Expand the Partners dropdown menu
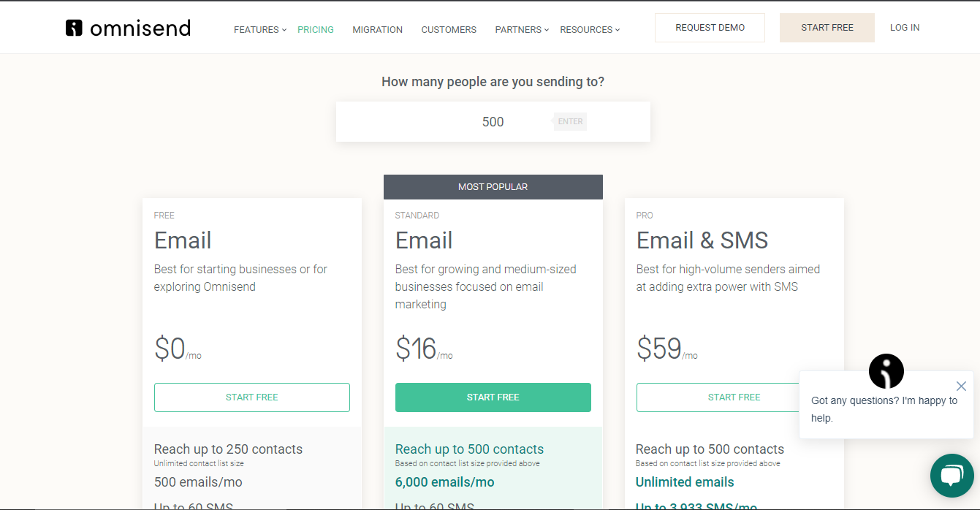This screenshot has height=510, width=980. coord(521,30)
